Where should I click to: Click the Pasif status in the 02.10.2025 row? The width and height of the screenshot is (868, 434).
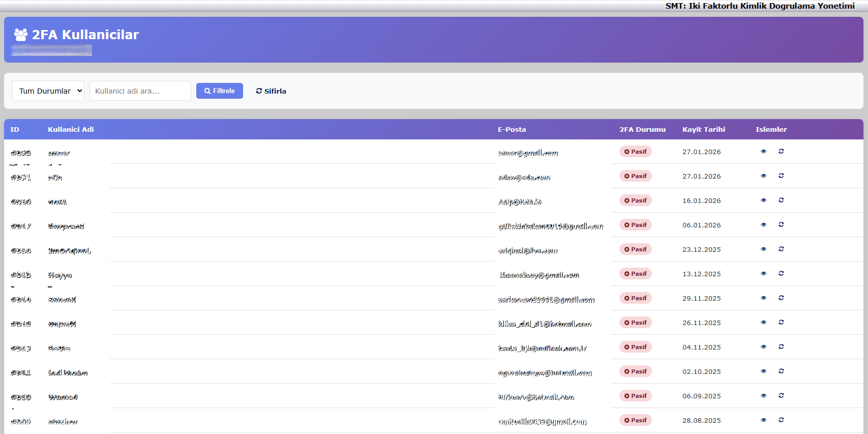pos(635,371)
